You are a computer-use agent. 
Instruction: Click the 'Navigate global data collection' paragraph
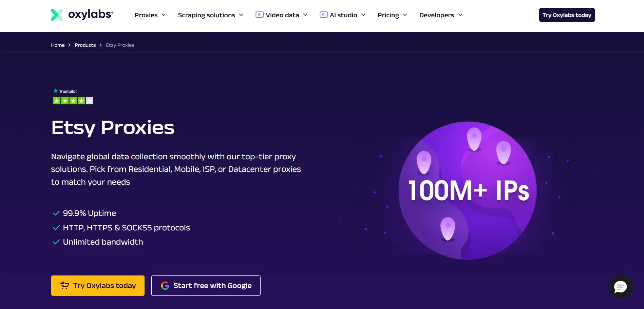176,169
